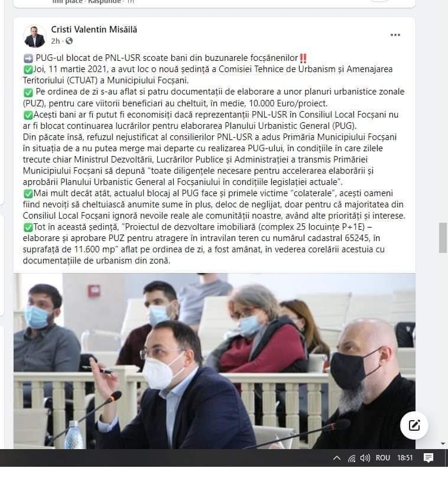Show hidden tray icons chevron
The image size is (448, 481).
tap(337, 458)
